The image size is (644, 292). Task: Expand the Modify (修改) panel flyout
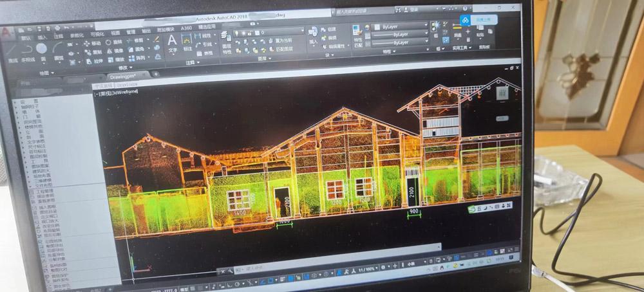coord(122,68)
